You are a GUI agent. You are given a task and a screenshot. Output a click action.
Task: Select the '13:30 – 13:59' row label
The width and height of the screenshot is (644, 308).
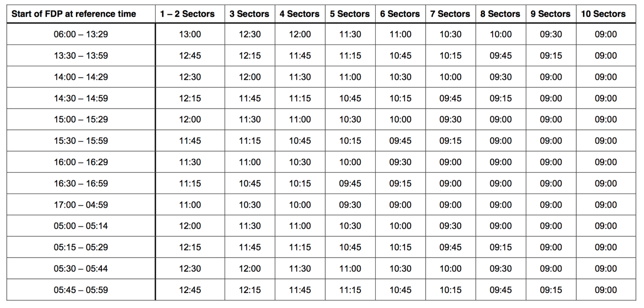coord(81,56)
